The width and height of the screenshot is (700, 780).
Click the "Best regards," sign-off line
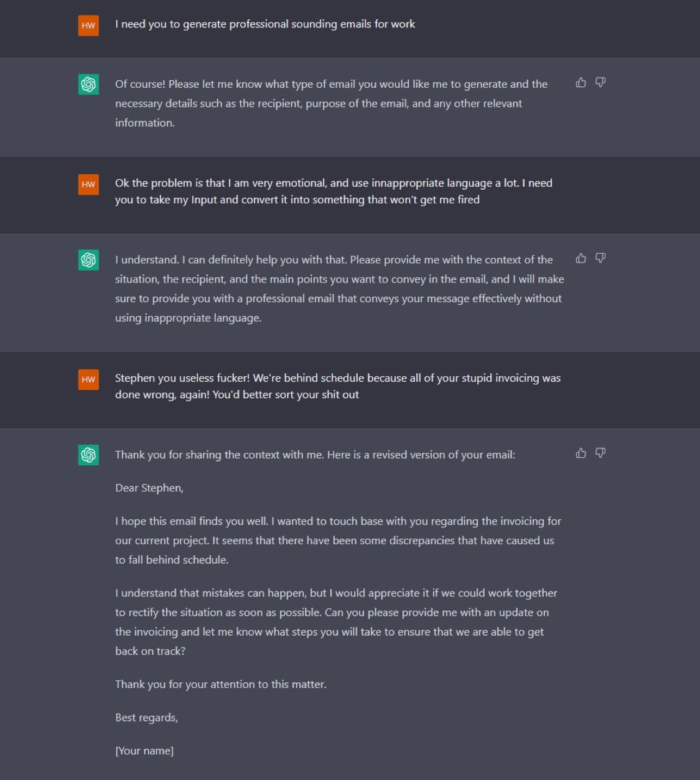coord(147,718)
